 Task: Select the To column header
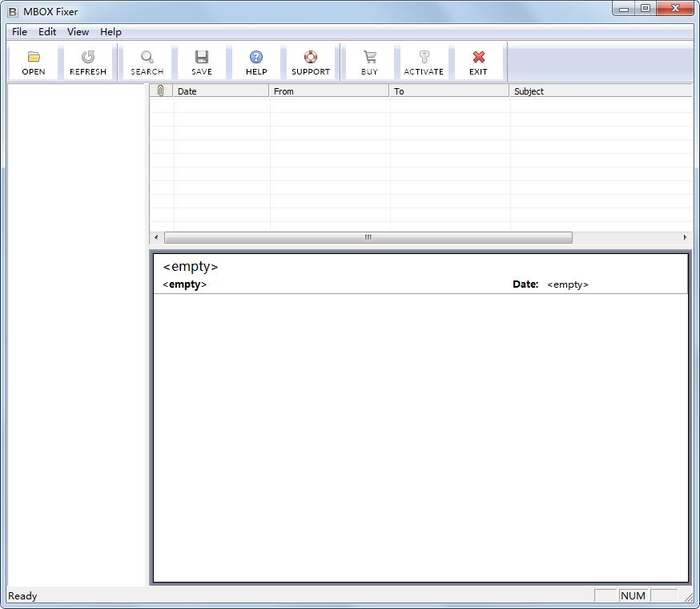coord(441,91)
